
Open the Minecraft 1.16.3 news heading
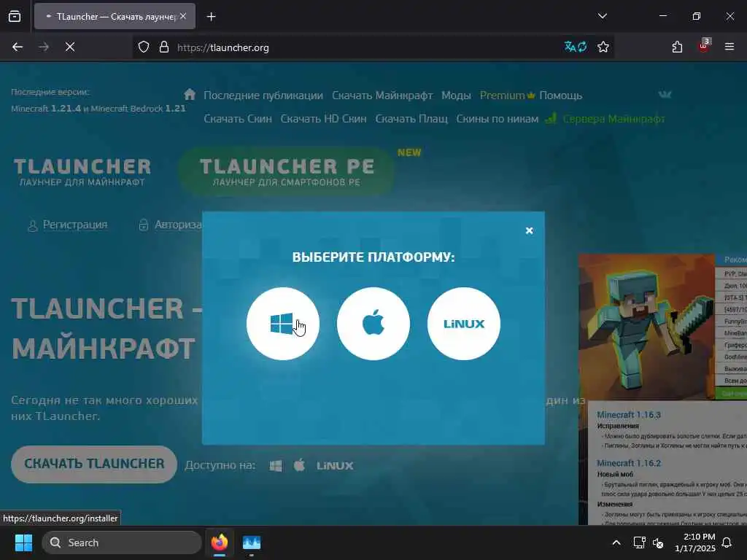point(629,415)
